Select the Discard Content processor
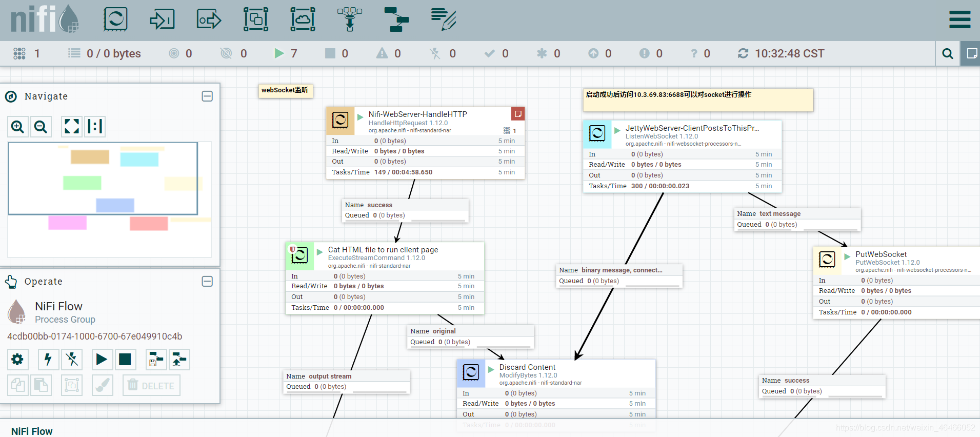Viewport: 980px width, 437px height. (x=556, y=394)
